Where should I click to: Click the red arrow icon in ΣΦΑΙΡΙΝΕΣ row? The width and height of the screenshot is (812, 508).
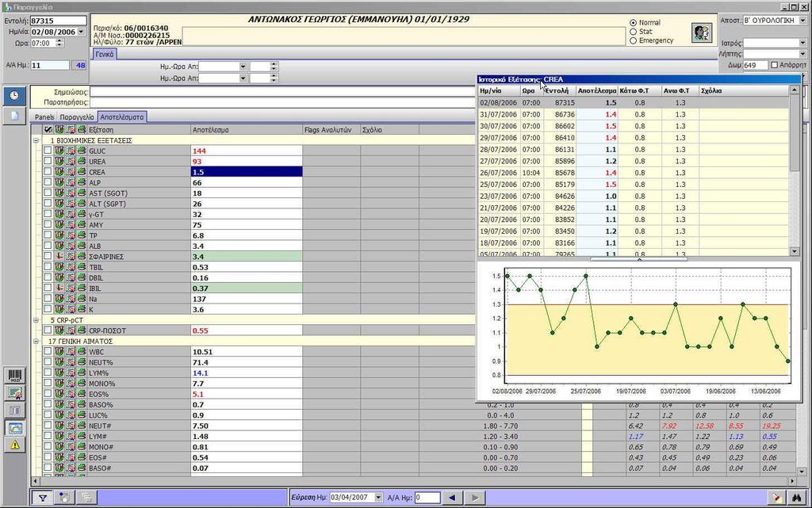tap(59, 257)
